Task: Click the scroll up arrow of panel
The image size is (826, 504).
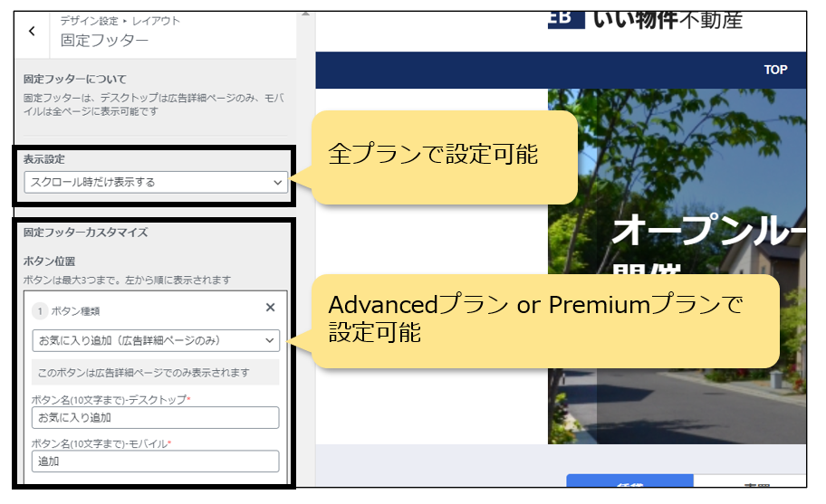Action: 306,13
